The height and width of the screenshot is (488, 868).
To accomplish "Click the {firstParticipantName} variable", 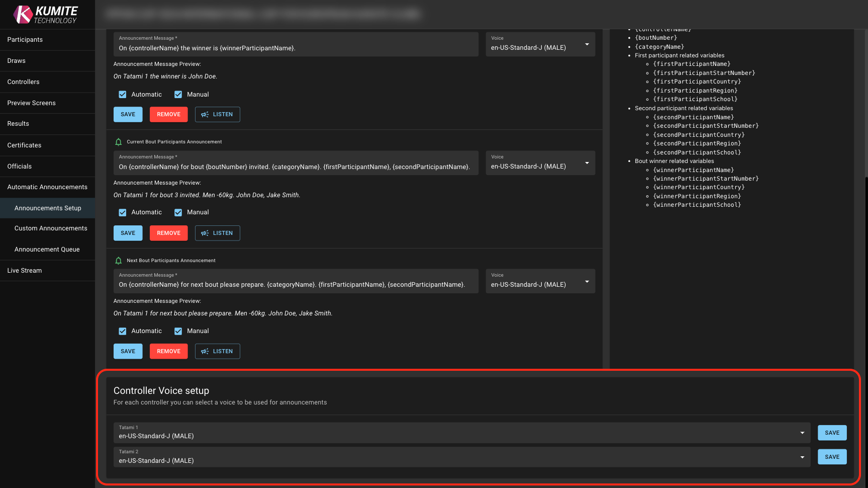I will (x=692, y=64).
